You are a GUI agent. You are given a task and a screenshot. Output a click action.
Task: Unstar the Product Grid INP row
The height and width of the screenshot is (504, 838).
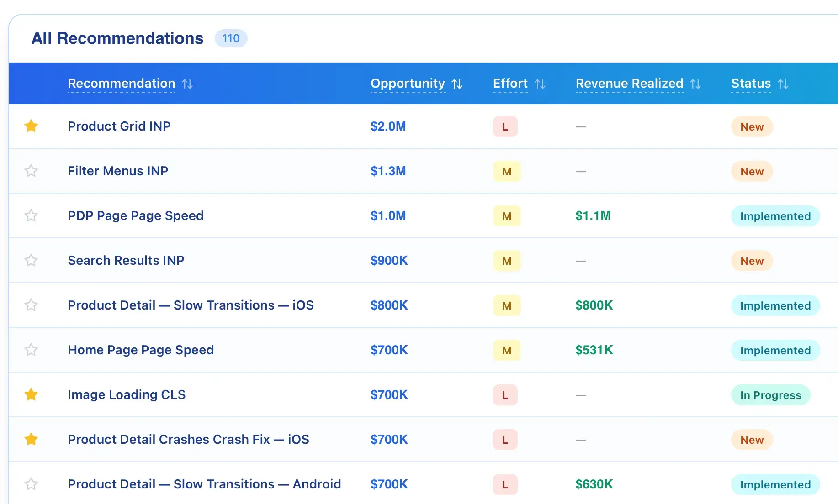coord(31,126)
